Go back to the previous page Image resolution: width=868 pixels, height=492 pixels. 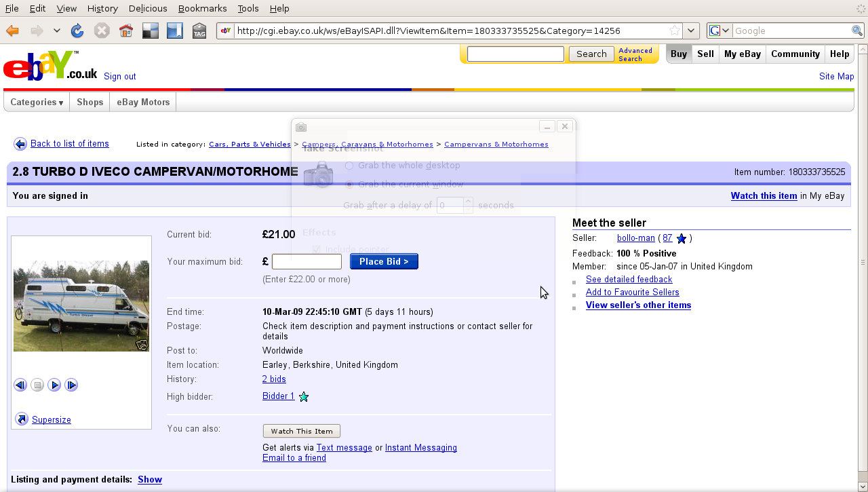(x=12, y=31)
